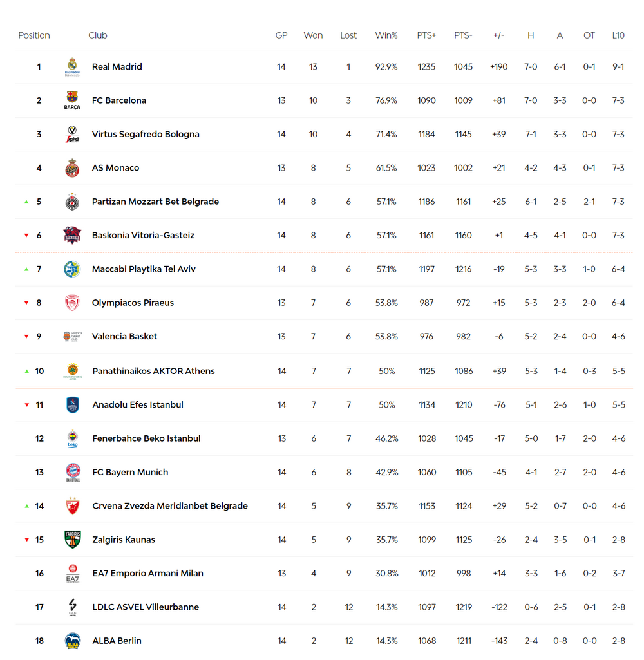The width and height of the screenshot is (644, 660).
Task: Open the Panathinaikos AKTOR Athens team page
Action: tap(154, 371)
